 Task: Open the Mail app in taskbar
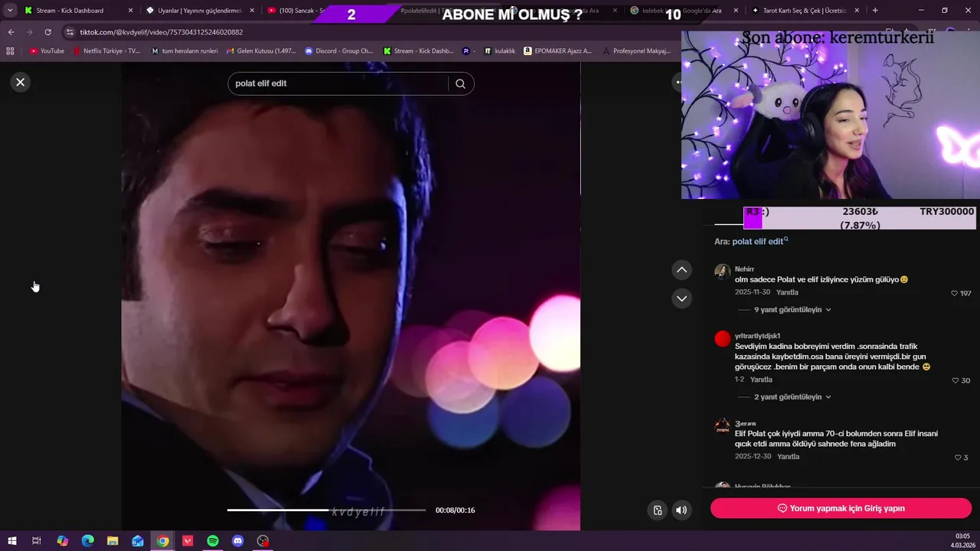[138, 541]
